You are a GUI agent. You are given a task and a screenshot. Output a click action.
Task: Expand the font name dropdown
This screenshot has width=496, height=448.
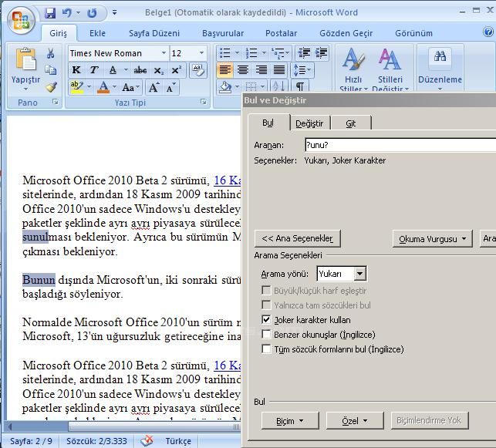[x=164, y=53]
